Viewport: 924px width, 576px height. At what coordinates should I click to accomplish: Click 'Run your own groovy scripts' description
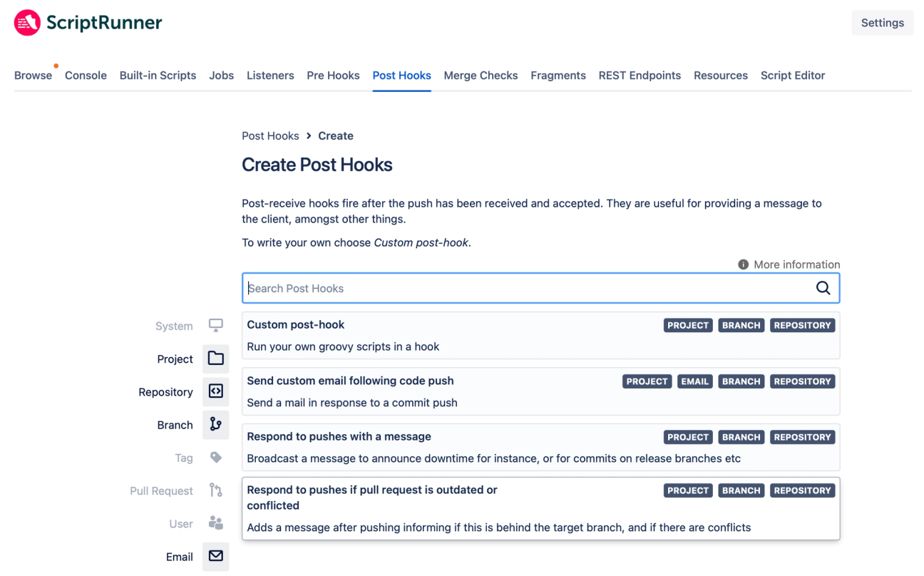pyautogui.click(x=343, y=346)
